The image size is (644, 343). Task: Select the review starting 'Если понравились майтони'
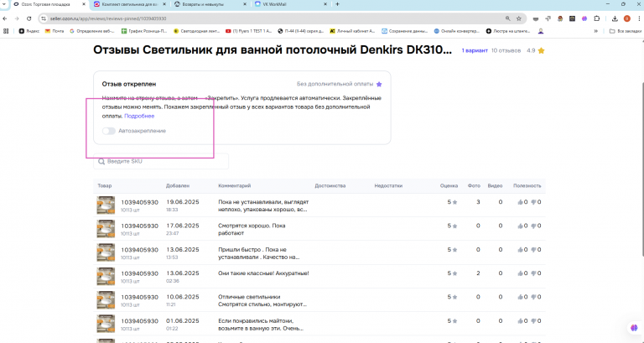262,325
